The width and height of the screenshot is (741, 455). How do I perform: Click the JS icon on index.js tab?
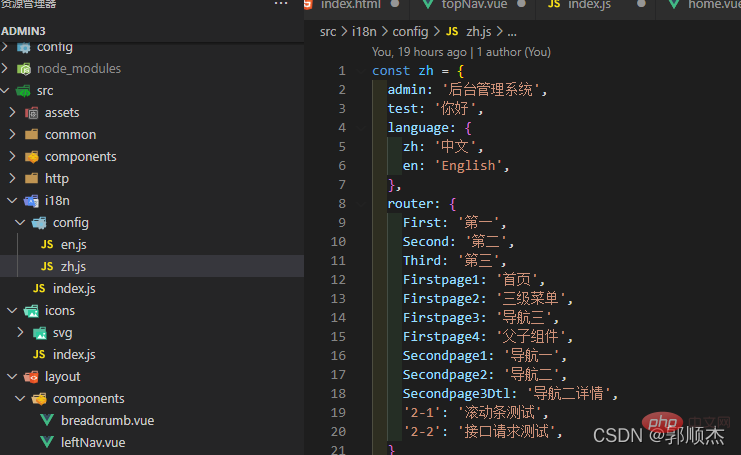coord(554,4)
